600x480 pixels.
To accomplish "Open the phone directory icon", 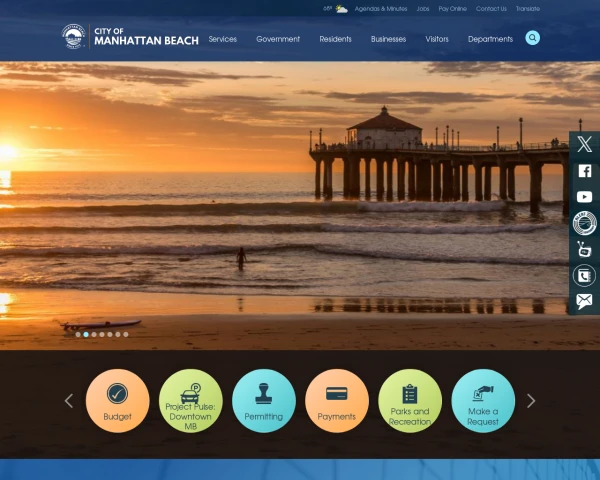I will (584, 275).
